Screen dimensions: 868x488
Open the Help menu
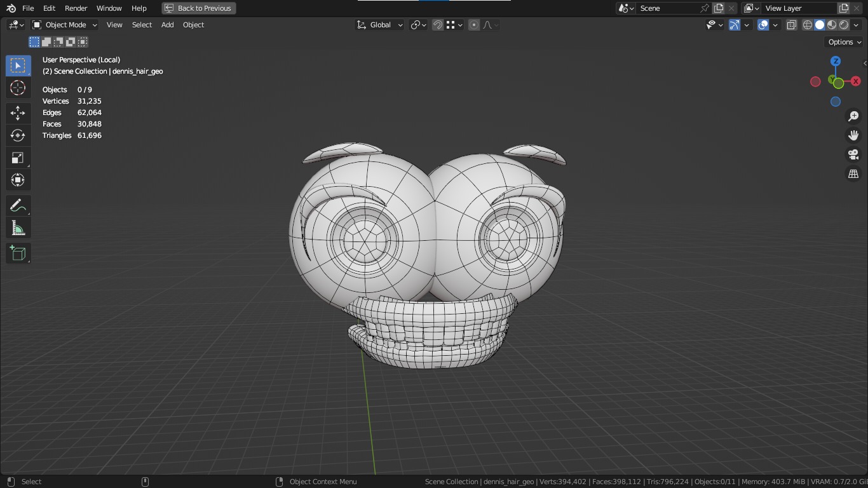(139, 8)
